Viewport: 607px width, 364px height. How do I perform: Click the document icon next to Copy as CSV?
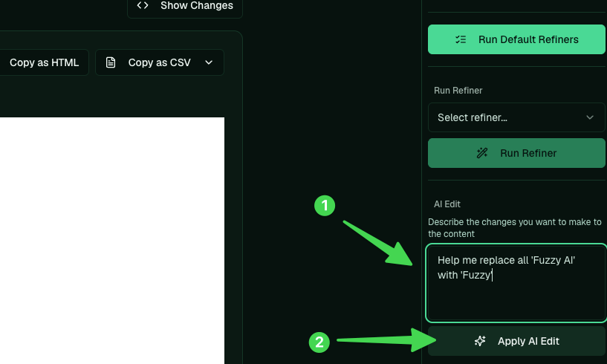click(111, 62)
